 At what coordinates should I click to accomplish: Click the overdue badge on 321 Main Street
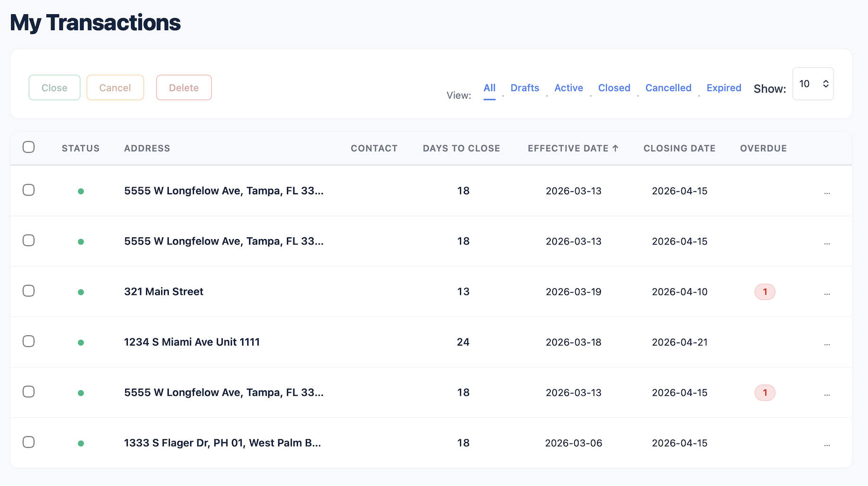click(764, 292)
